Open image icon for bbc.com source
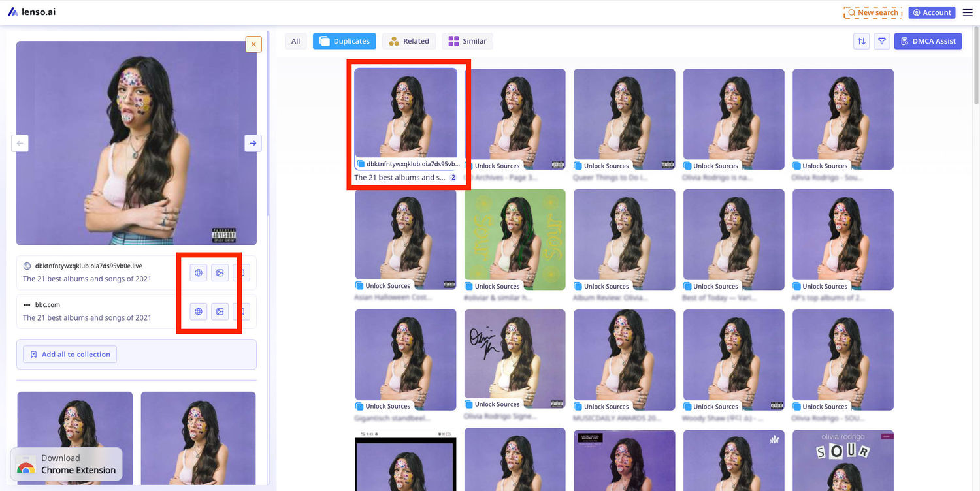This screenshot has height=491, width=980. click(x=220, y=311)
